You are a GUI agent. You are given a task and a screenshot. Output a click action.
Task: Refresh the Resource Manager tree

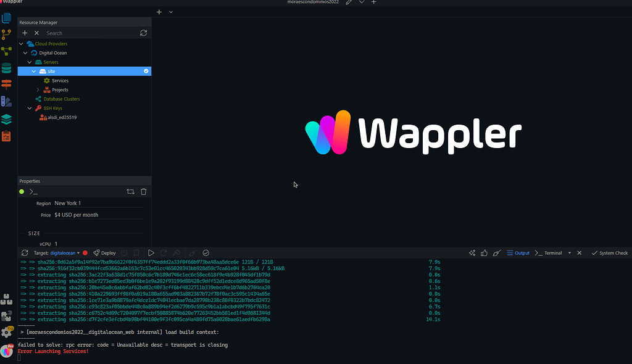point(143,33)
